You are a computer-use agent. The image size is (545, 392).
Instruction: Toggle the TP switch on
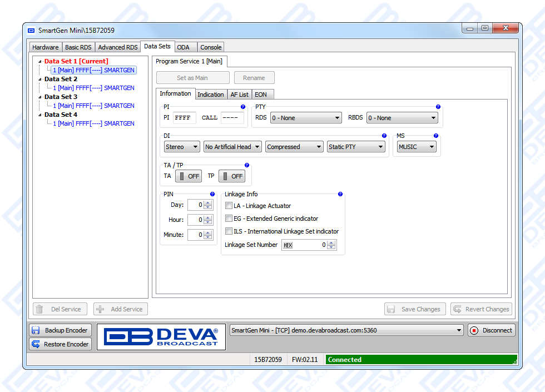coord(232,176)
